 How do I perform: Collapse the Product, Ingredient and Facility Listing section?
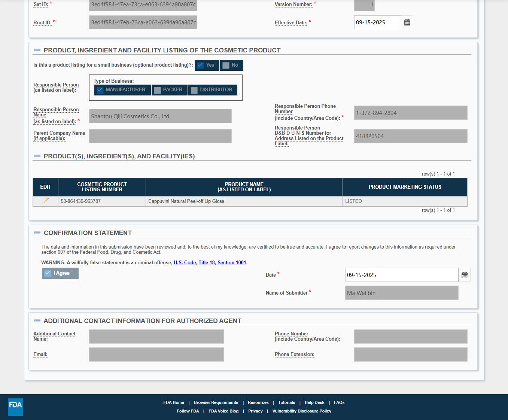pyautogui.click(x=37, y=50)
